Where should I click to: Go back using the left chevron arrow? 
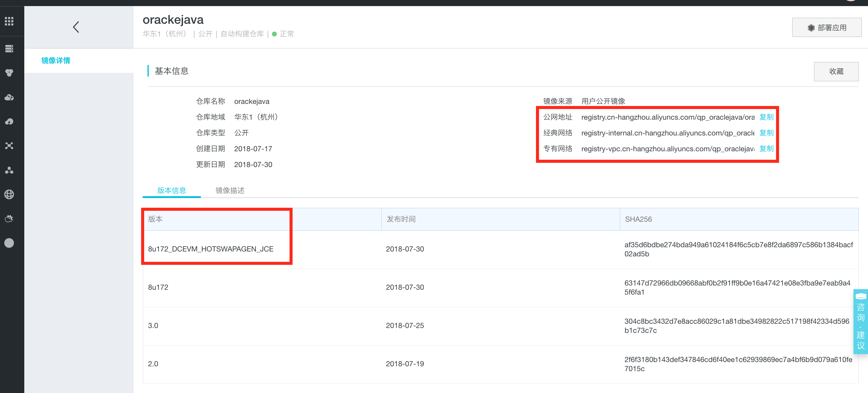point(76,27)
